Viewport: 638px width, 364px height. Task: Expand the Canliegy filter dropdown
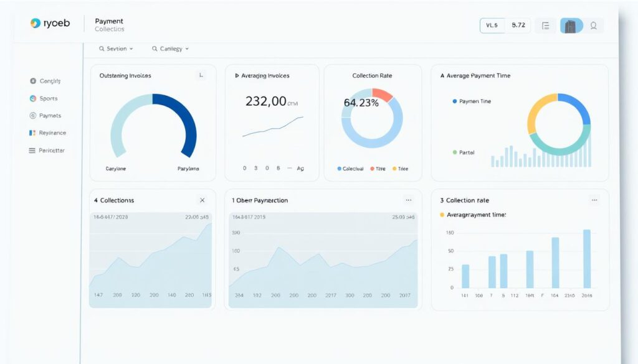click(x=170, y=49)
